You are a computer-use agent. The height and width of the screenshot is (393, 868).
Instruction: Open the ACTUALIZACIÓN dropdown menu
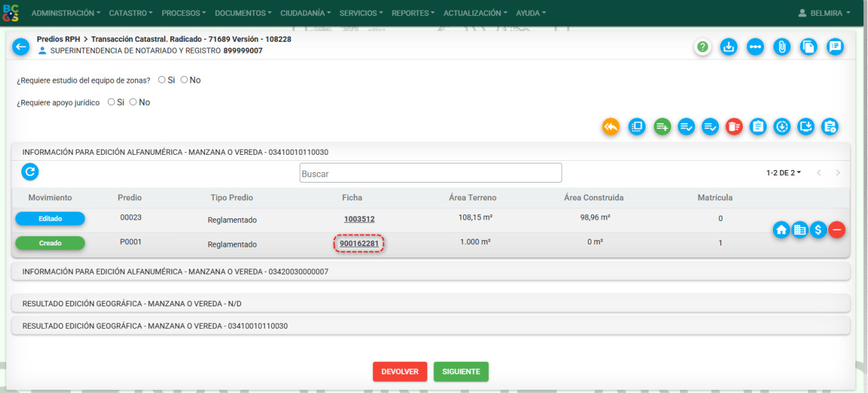476,13
